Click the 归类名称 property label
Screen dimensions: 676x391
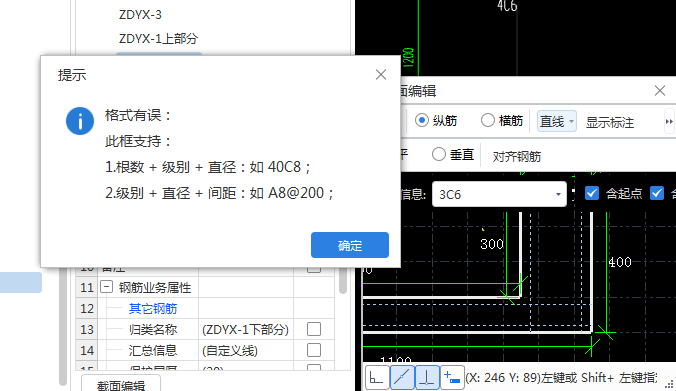(153, 330)
